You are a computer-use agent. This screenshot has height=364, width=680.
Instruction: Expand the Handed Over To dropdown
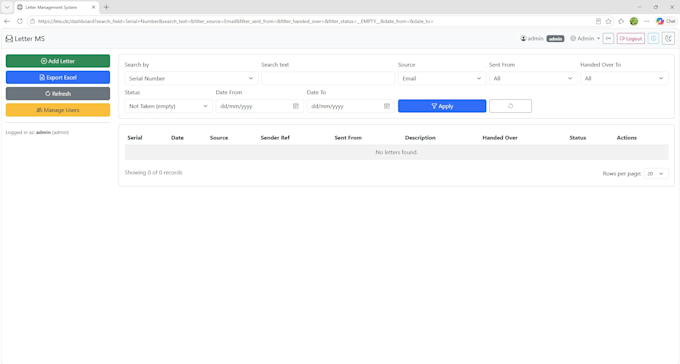click(624, 79)
